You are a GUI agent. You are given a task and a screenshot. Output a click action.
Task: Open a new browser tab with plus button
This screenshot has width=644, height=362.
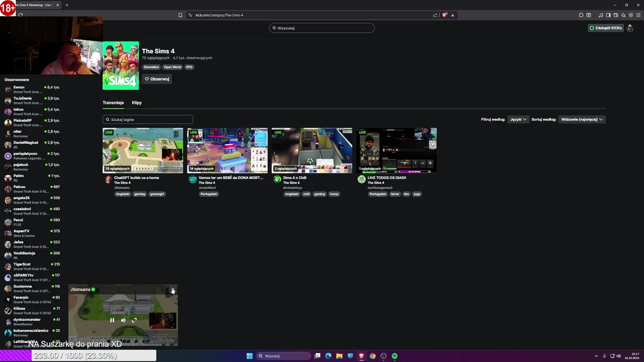point(67,5)
